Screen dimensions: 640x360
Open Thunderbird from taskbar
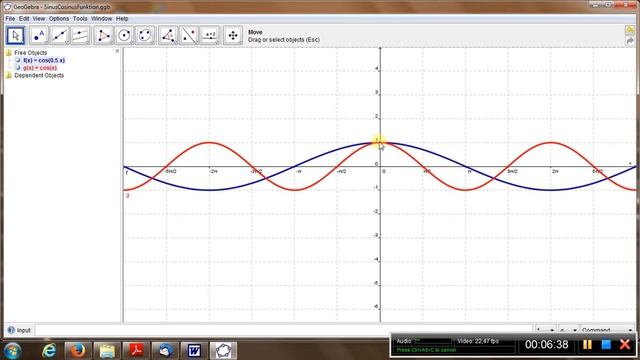tap(165, 351)
